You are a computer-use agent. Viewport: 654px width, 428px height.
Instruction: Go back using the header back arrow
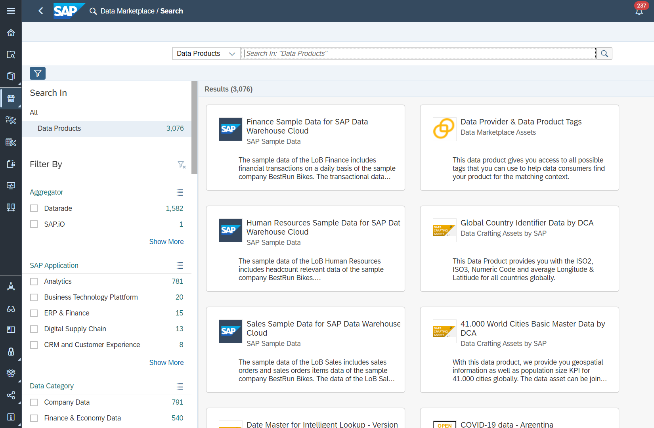click(40, 11)
